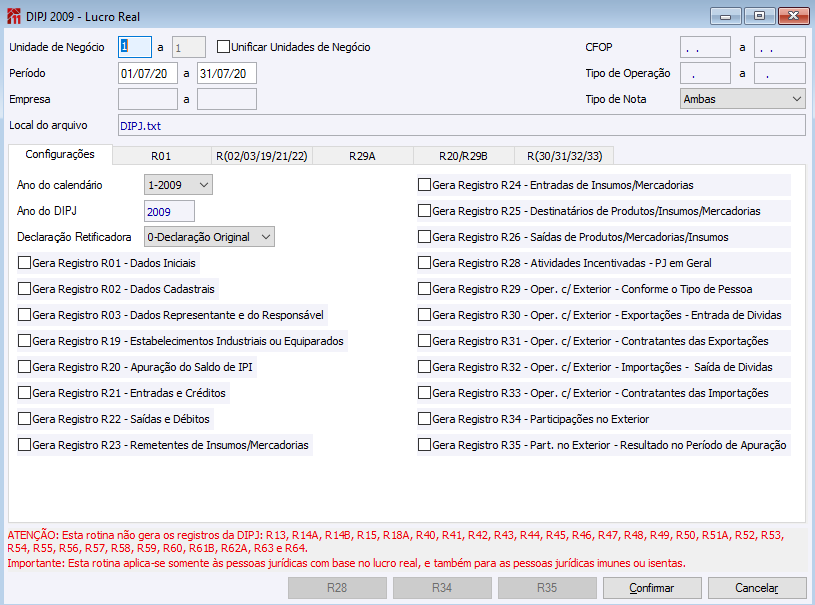Click the disabled R35 button
Viewport: 815px width, 605px height.
pos(547,588)
